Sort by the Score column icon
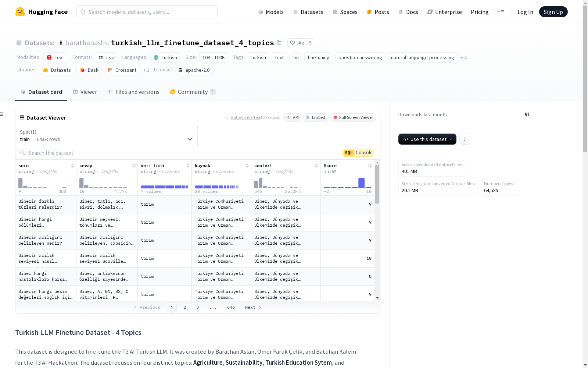This screenshot has width=588, height=368. tap(370, 166)
